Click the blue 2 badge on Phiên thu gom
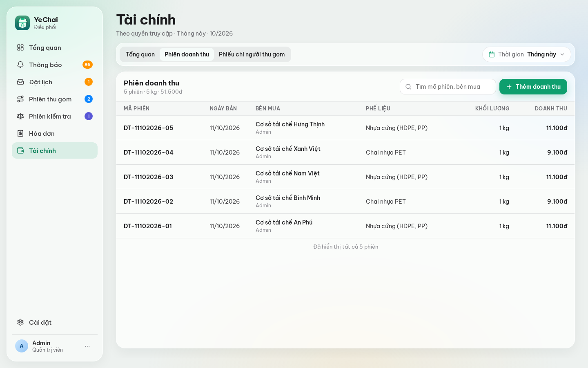Viewport: 588px width, 368px height. pyautogui.click(x=89, y=99)
